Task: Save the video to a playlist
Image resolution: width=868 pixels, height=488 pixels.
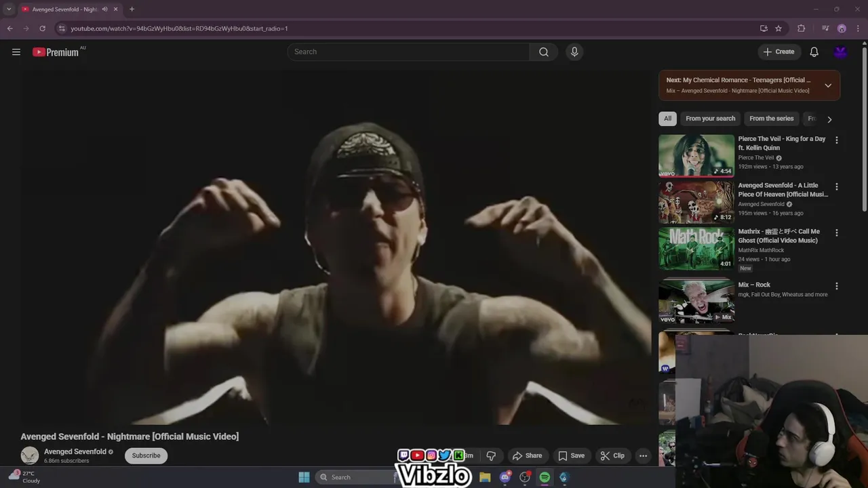Action: click(571, 455)
